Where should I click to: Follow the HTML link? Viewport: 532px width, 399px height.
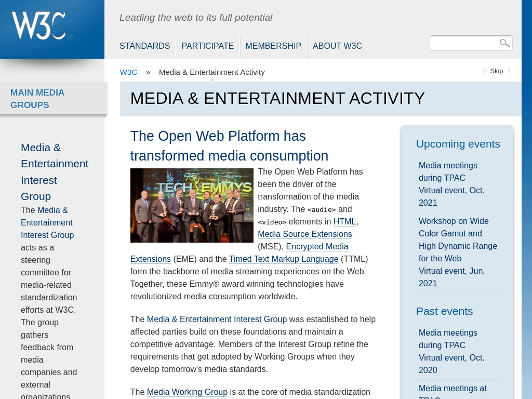[x=345, y=221]
